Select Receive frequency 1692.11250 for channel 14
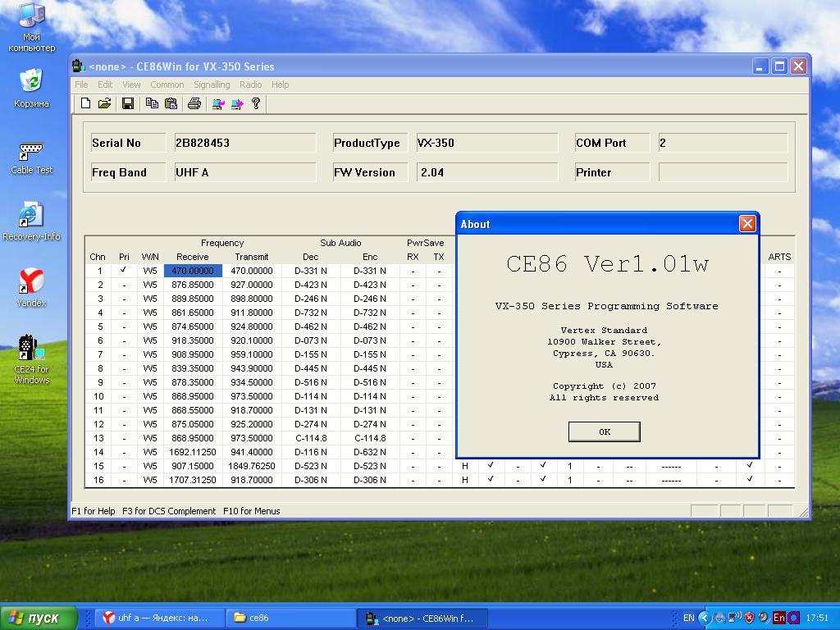Image resolution: width=840 pixels, height=630 pixels. (x=193, y=452)
